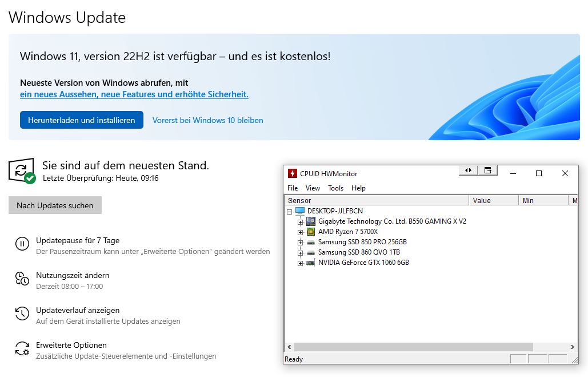The width and height of the screenshot is (588, 377).
Task: Open the View menu in HWMonitor
Action: 313,188
